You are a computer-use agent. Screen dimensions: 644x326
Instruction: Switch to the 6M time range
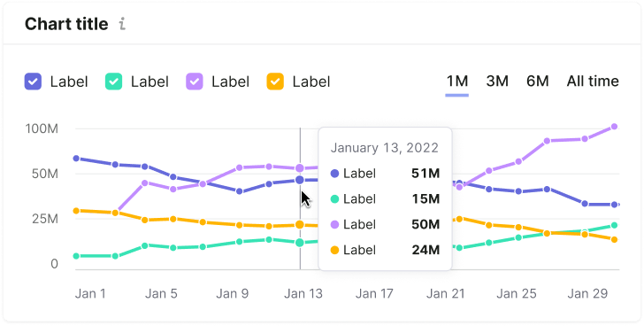pyautogui.click(x=538, y=81)
